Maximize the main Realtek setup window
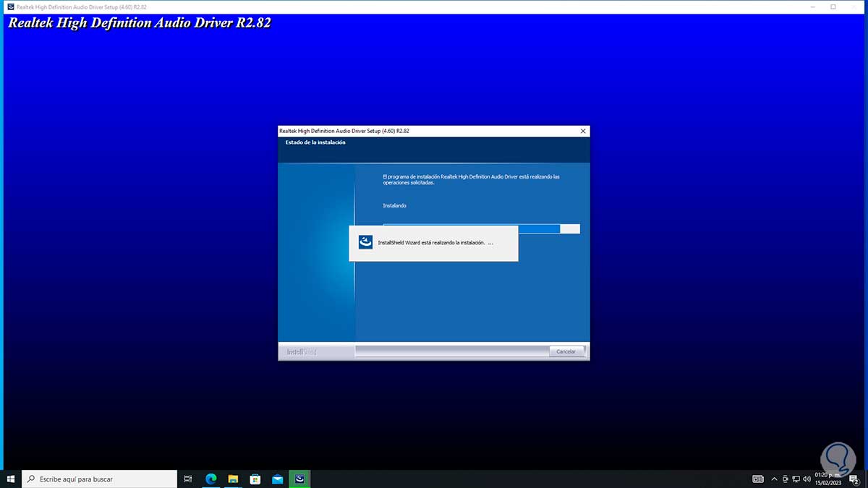This screenshot has height=488, width=868. click(833, 7)
